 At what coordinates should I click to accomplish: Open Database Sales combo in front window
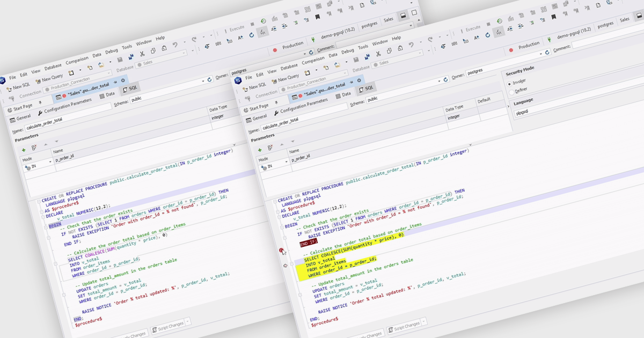click(x=397, y=58)
